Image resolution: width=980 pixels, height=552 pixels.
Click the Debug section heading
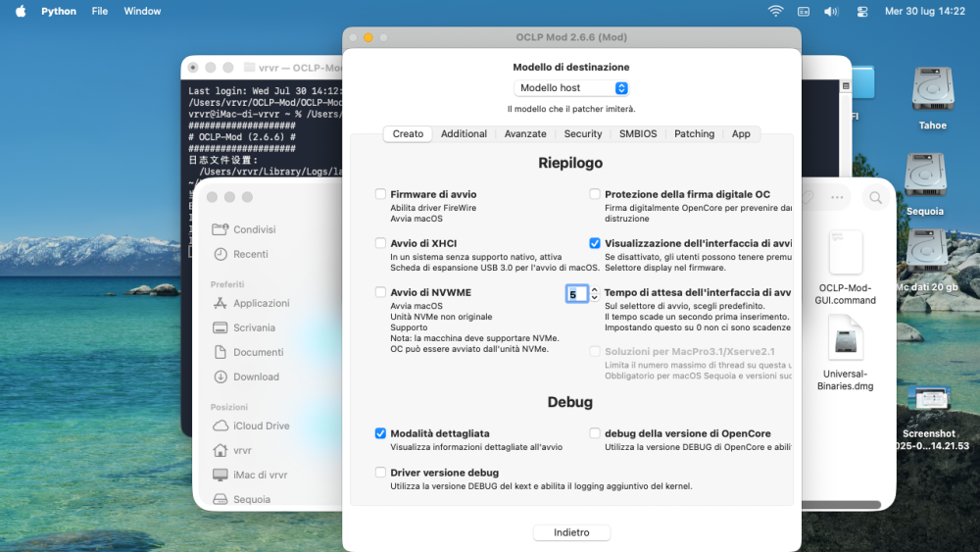coord(570,402)
